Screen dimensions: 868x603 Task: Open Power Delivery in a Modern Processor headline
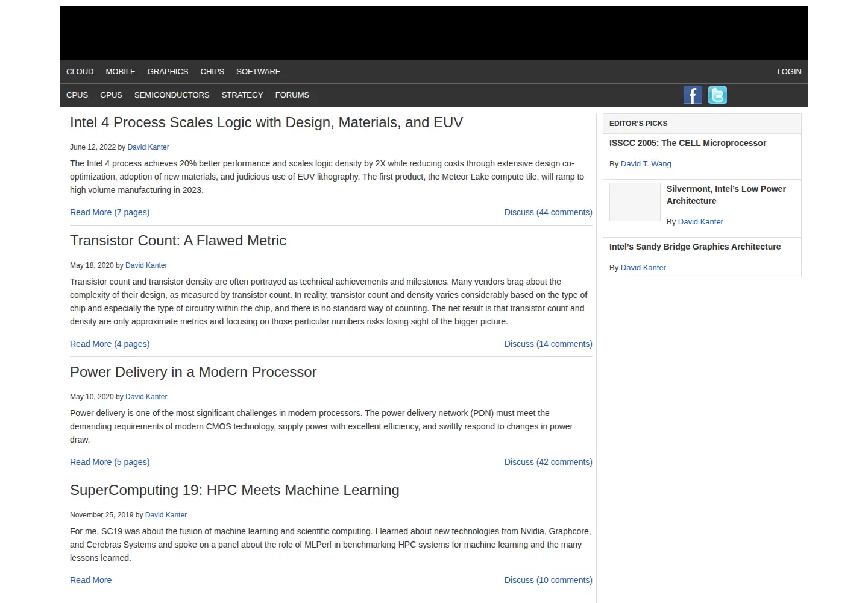pyautogui.click(x=193, y=372)
